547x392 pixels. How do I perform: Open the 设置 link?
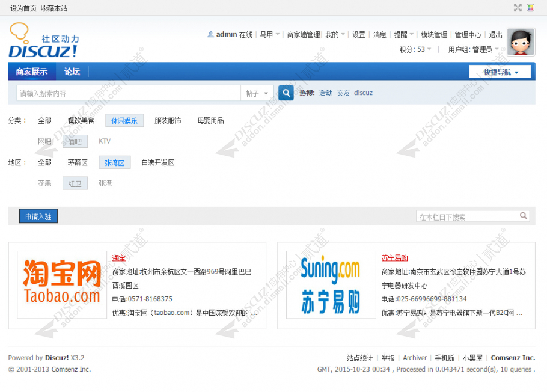point(359,34)
